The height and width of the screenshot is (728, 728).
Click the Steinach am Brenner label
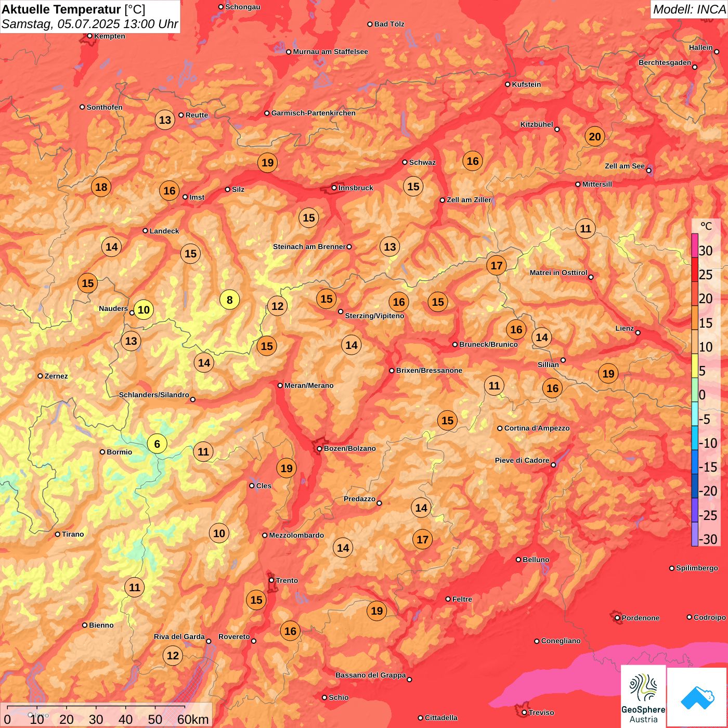pos(309,246)
